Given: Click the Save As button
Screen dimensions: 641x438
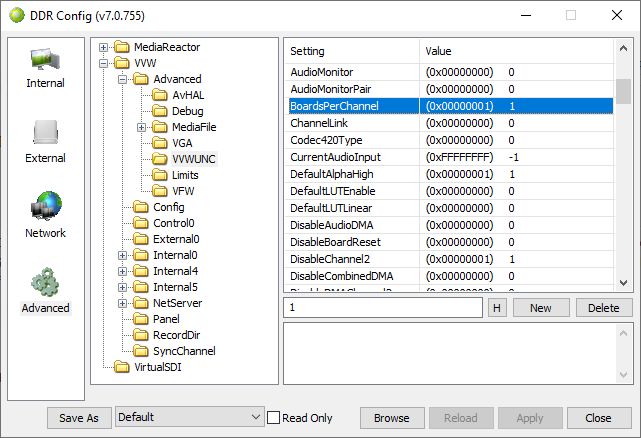Looking at the screenshot, I should [79, 418].
